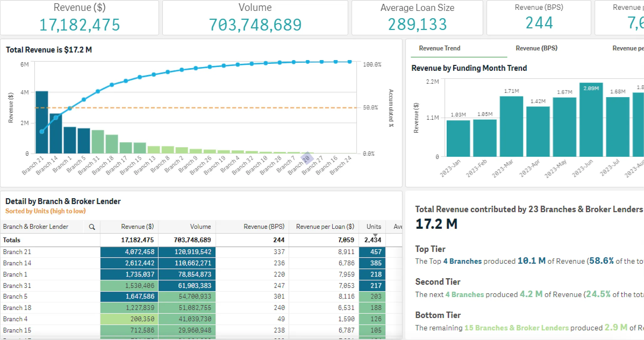This screenshot has width=644, height=340.
Task: Click the Revenue per Loan ($) column header
Action: (325, 227)
